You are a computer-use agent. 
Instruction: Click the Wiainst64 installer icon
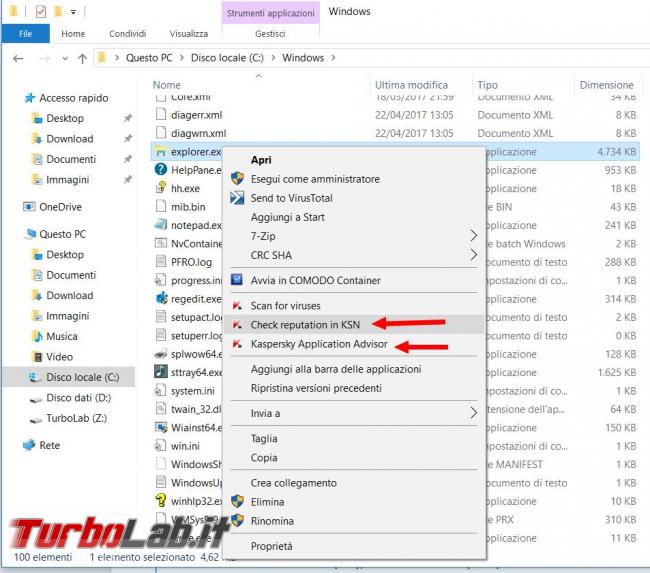pyautogui.click(x=161, y=427)
